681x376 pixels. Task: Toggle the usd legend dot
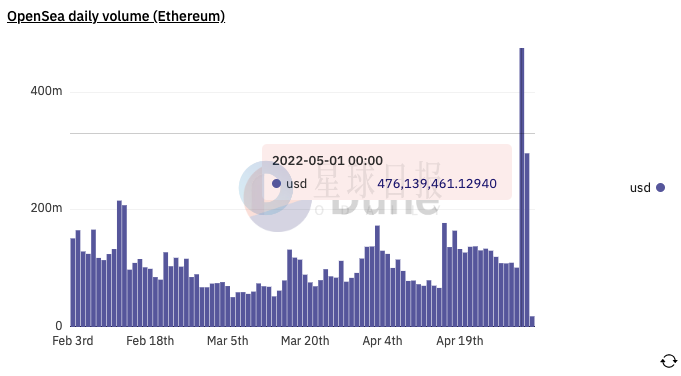pos(661,188)
